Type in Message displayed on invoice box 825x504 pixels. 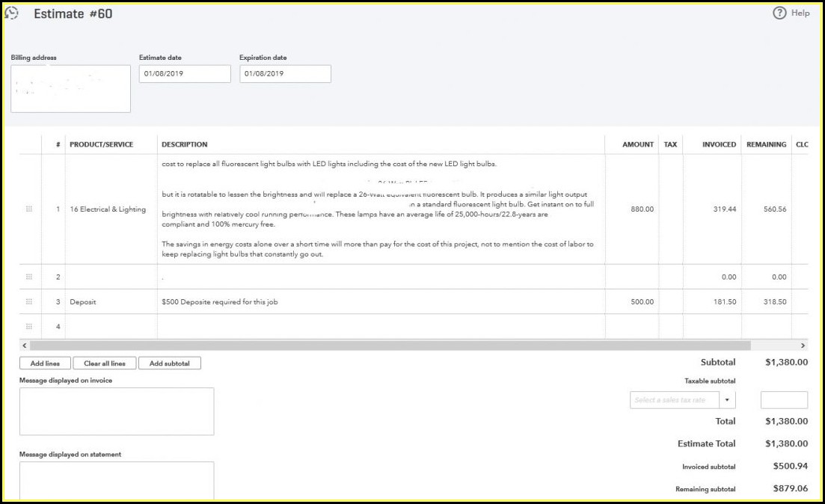coord(117,411)
